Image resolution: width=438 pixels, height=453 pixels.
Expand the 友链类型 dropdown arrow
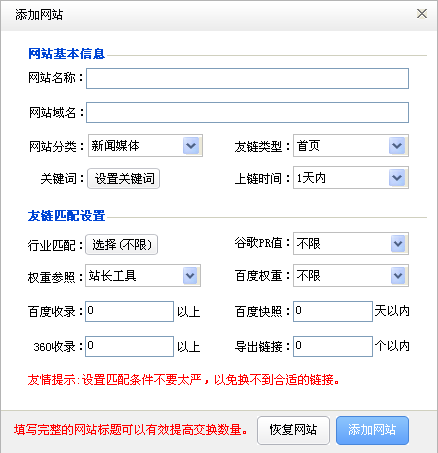[x=397, y=146]
